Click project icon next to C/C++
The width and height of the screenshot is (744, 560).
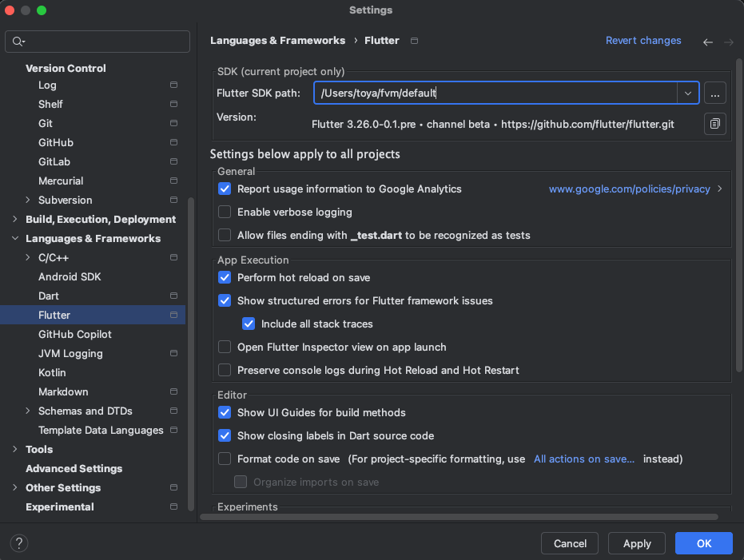[x=173, y=257]
